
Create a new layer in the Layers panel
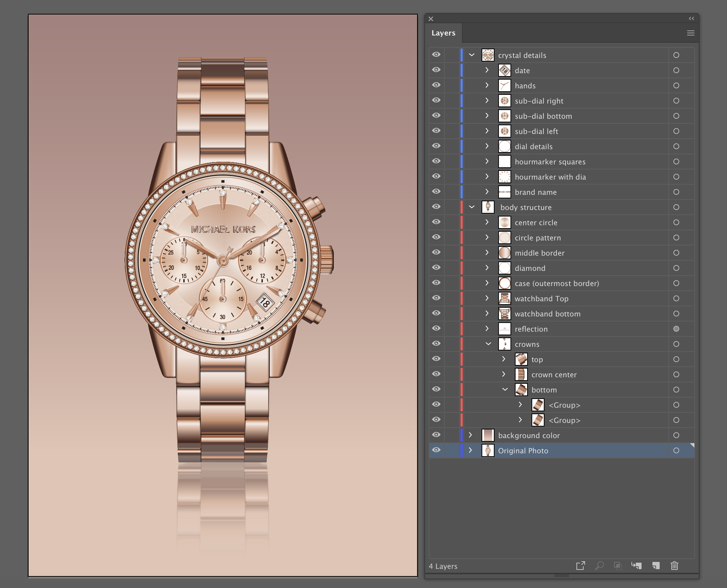point(656,566)
